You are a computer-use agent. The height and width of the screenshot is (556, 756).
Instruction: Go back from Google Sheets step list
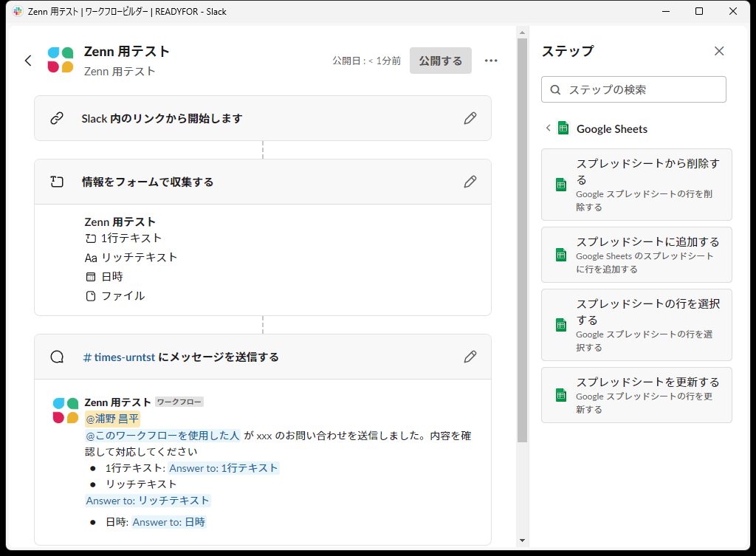(549, 128)
